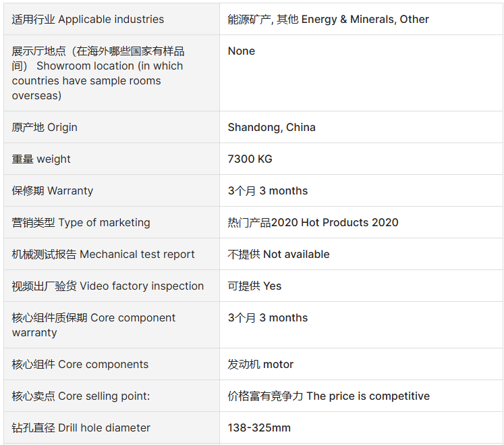Select the Core component warranty value
Viewport: 504px width, 445px height.
(x=268, y=317)
